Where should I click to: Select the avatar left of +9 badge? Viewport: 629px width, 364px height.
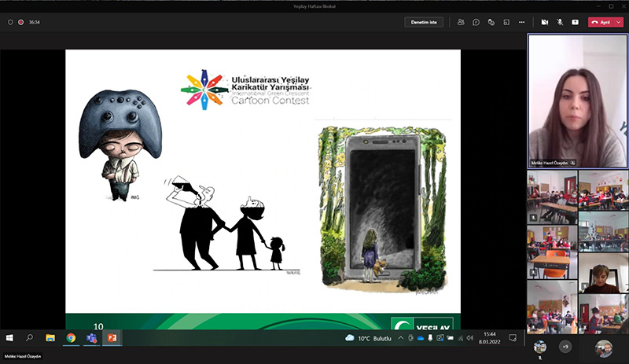[540, 347]
